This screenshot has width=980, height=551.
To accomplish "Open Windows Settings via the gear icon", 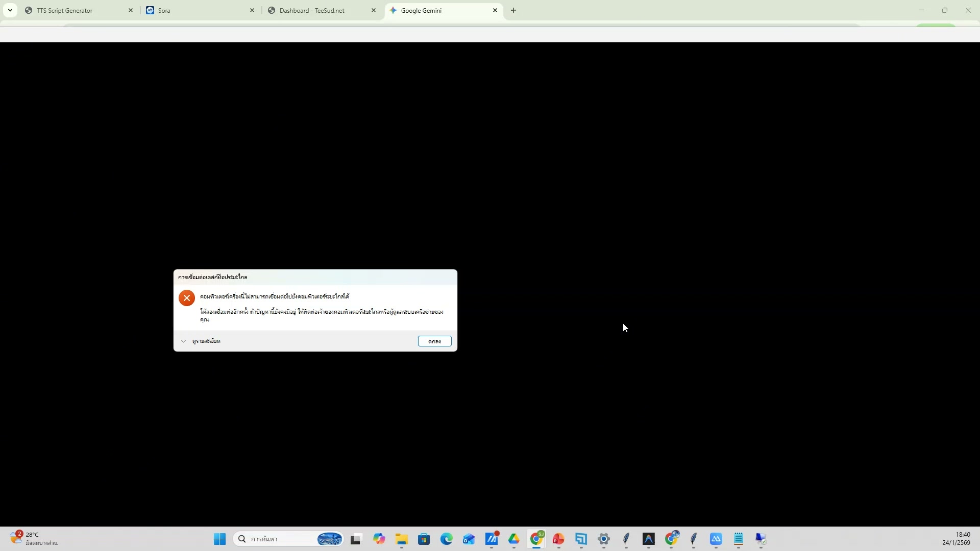I will tap(604, 539).
